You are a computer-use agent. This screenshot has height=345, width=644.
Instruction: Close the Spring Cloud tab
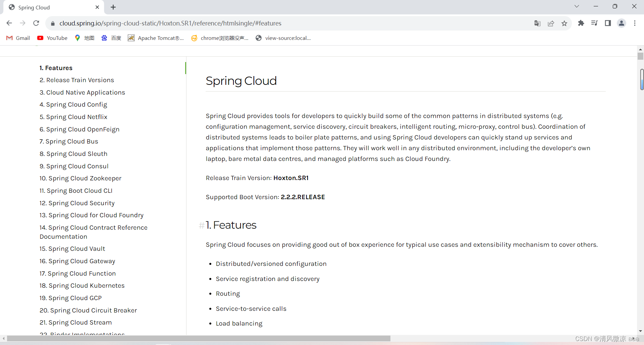97,7
